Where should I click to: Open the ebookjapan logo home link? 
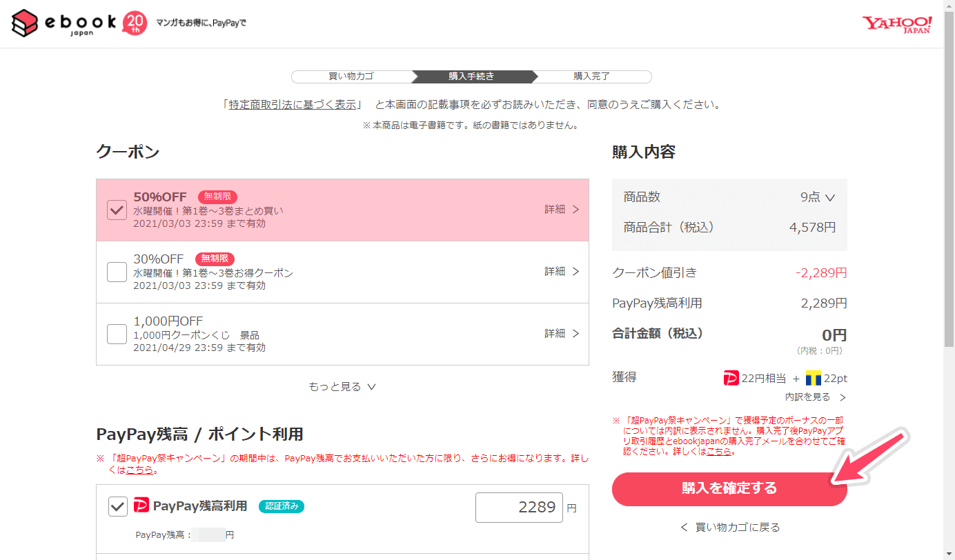[64, 23]
